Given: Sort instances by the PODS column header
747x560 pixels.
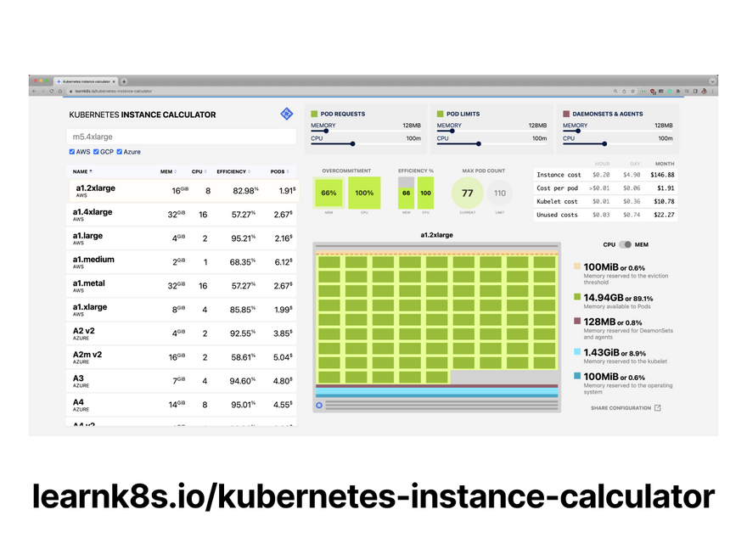Looking at the screenshot, I should pos(278,171).
